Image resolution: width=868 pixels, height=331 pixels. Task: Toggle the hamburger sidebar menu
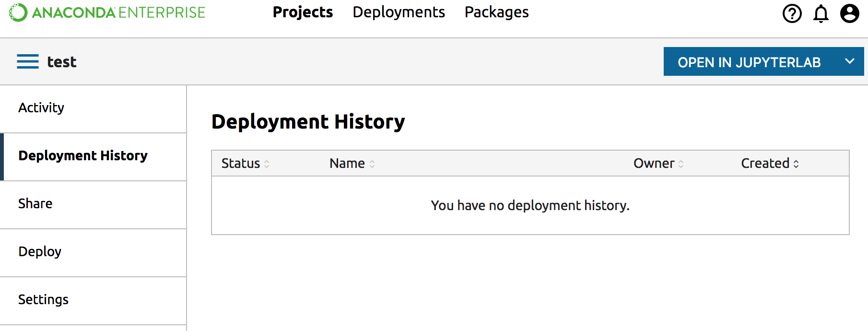click(x=28, y=61)
